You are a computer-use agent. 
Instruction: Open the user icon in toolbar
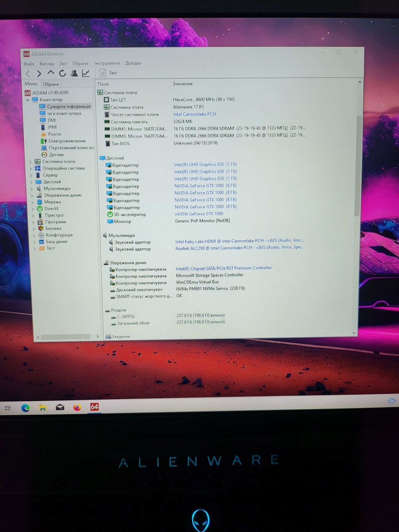click(74, 73)
